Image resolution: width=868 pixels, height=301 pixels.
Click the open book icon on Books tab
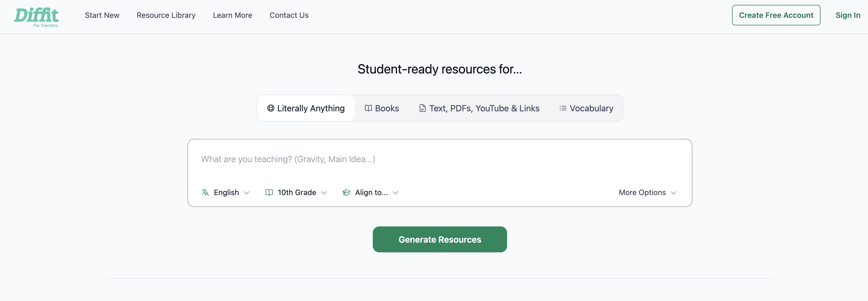(368, 108)
